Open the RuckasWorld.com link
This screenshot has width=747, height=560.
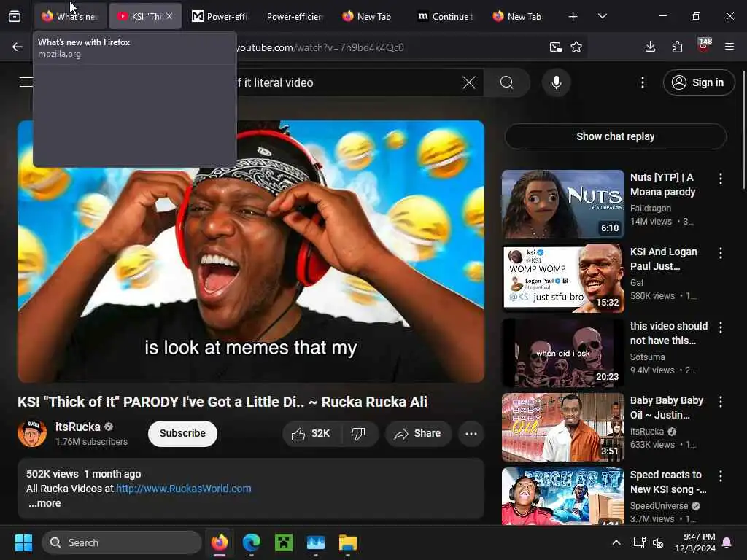click(183, 489)
